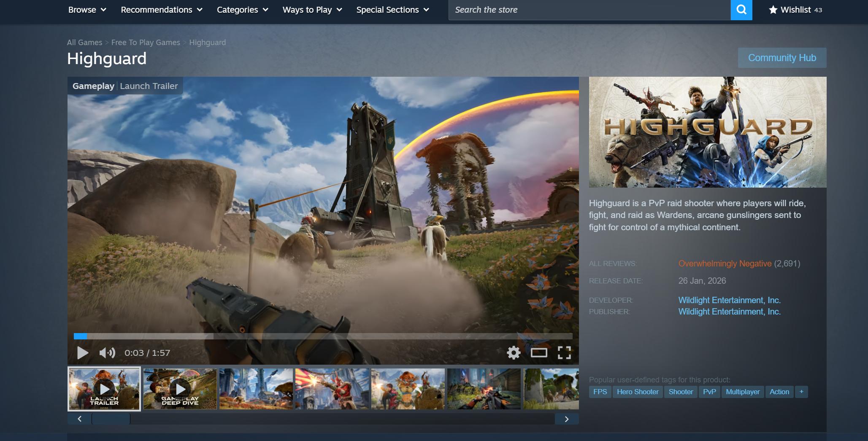Click the 26 Jan, 2026 release date
Screen dimensions: 868x441
[702, 281]
